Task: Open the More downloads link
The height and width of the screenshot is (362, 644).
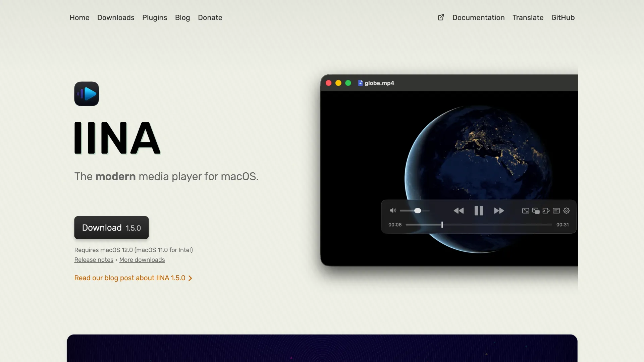Action: coord(142,260)
